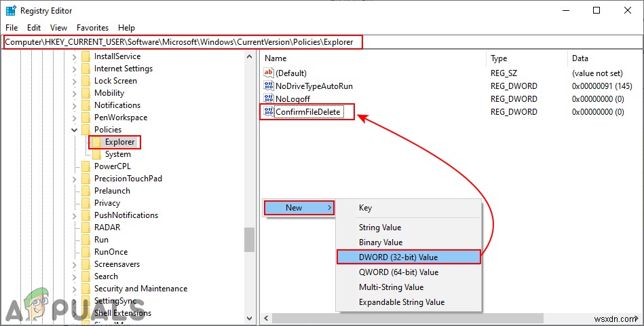Image resolution: width=644 pixels, height=326 pixels.
Task: Click the Run folder icon
Action: click(x=86, y=240)
